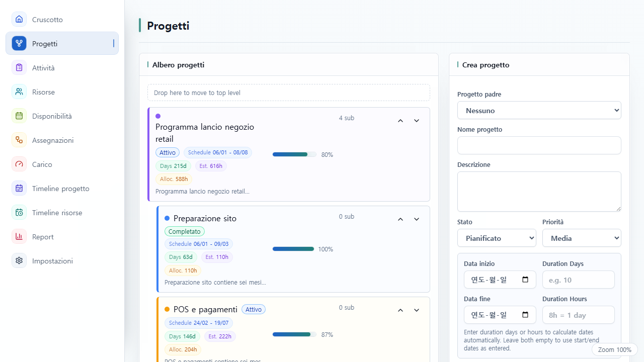The height and width of the screenshot is (362, 644).
Task: Open the calendar picker for Data inizio
Action: (525, 280)
